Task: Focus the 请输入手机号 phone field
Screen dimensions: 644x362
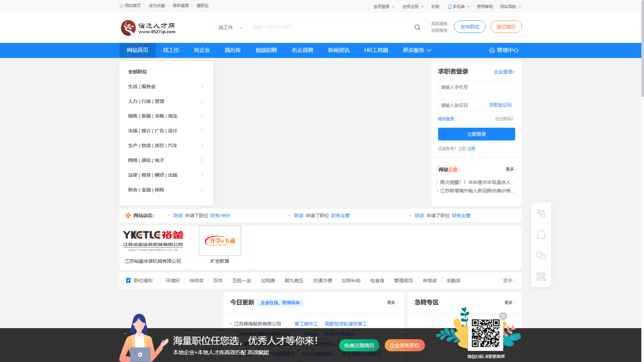Action: (x=476, y=87)
